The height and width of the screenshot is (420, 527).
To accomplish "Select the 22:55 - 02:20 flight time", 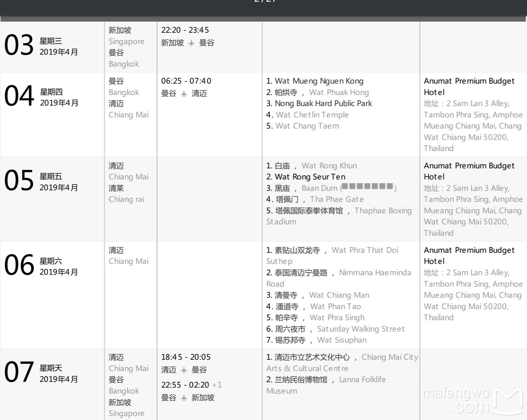I will (x=185, y=385).
